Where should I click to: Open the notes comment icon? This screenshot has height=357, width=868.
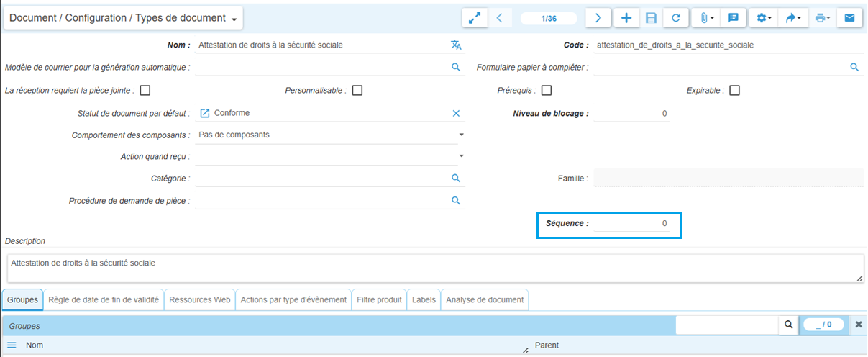point(734,18)
